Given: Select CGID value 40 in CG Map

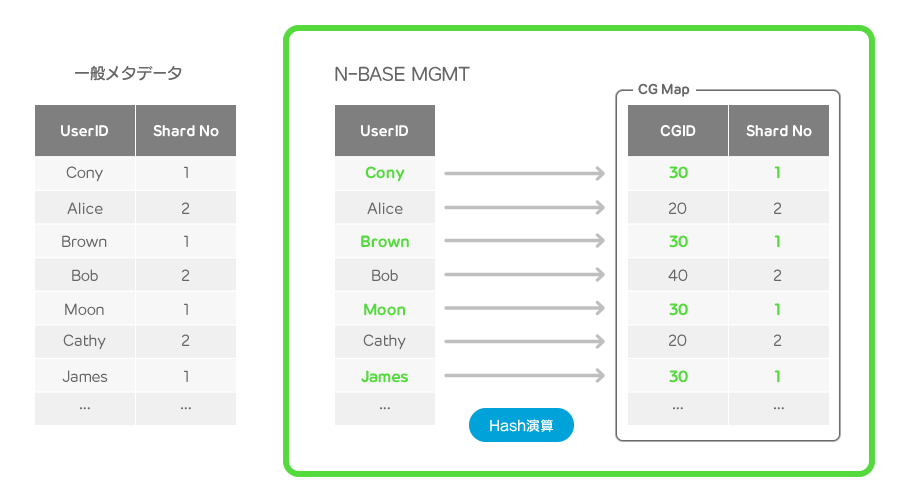Looking at the screenshot, I should (678, 275).
